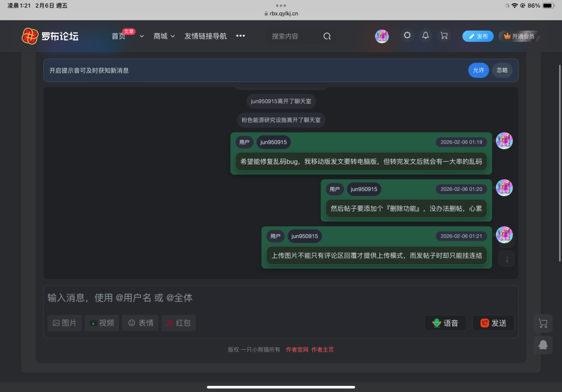Open the video attachment tool
Screen dimensions: 562x392
102,323
